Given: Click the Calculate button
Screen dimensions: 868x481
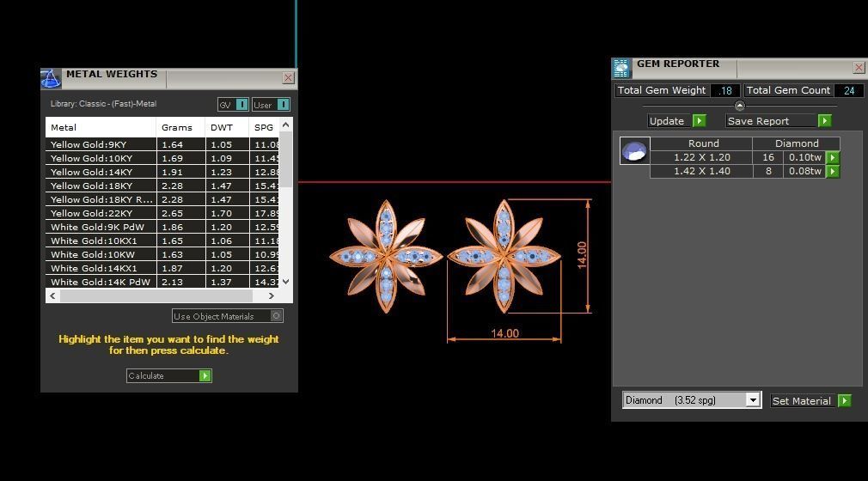Looking at the screenshot, I should (x=168, y=376).
